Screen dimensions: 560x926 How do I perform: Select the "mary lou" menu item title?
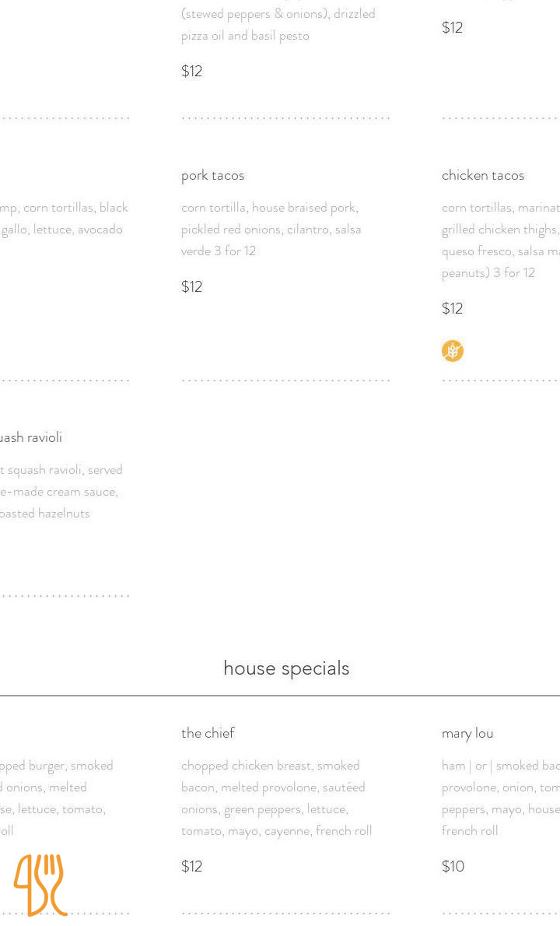(x=467, y=732)
